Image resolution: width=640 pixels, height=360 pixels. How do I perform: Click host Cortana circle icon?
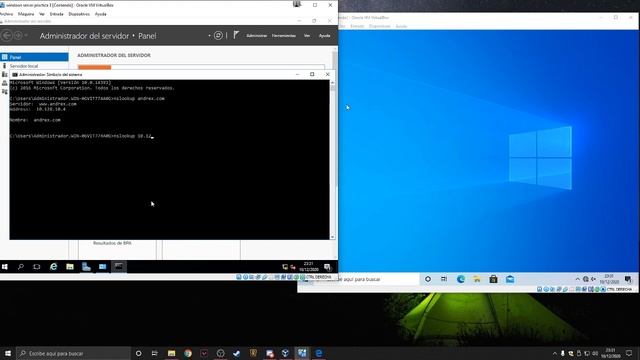click(x=138, y=353)
